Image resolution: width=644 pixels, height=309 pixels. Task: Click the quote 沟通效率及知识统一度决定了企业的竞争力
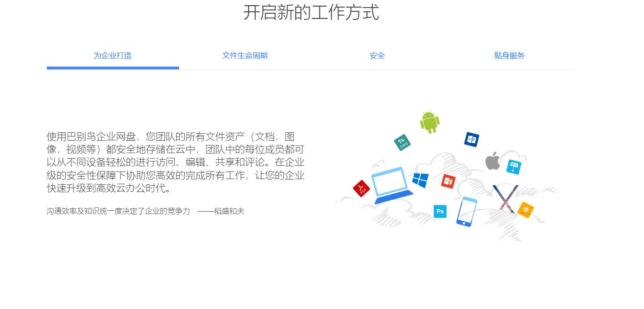(x=118, y=211)
